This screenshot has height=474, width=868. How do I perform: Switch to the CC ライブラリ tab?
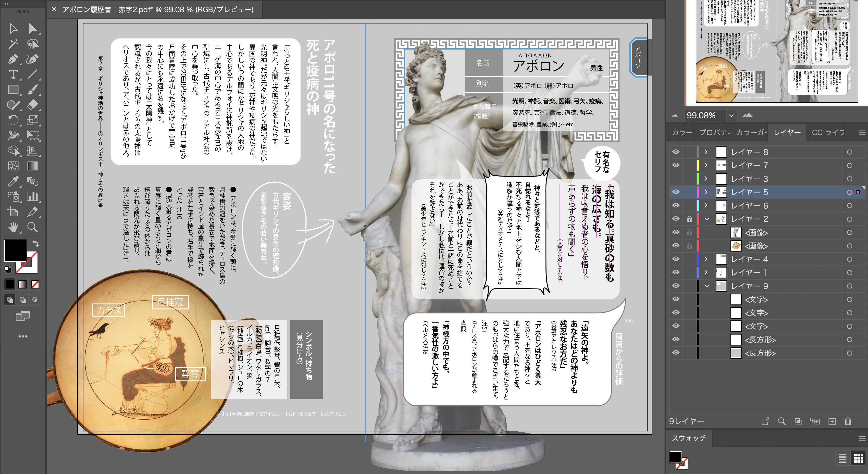click(x=828, y=132)
